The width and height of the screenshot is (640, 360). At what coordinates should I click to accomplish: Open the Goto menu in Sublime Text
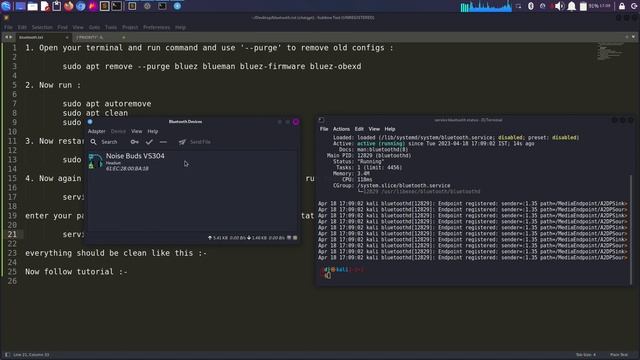pyautogui.click(x=94, y=27)
